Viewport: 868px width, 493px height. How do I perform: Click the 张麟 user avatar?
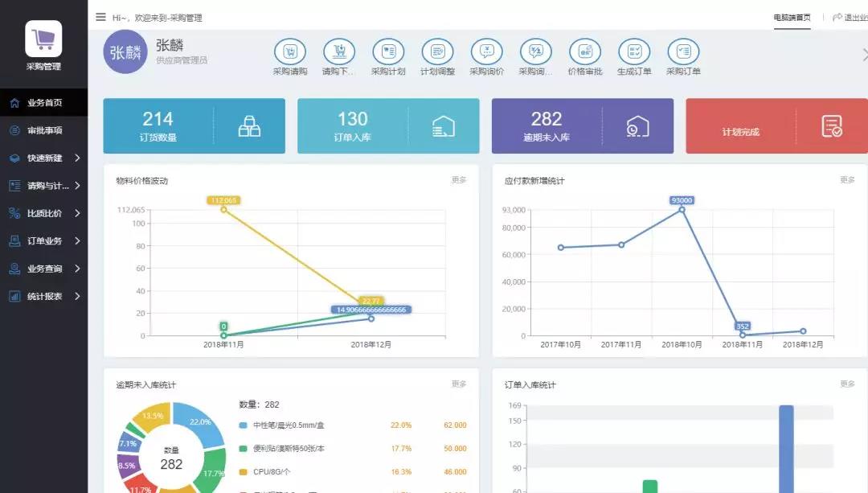(x=125, y=52)
